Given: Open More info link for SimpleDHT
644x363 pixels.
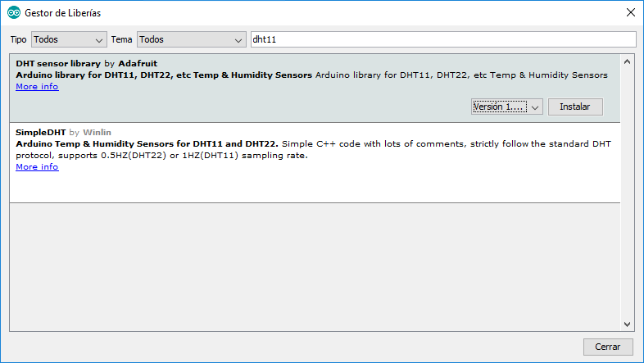Looking at the screenshot, I should tap(37, 166).
